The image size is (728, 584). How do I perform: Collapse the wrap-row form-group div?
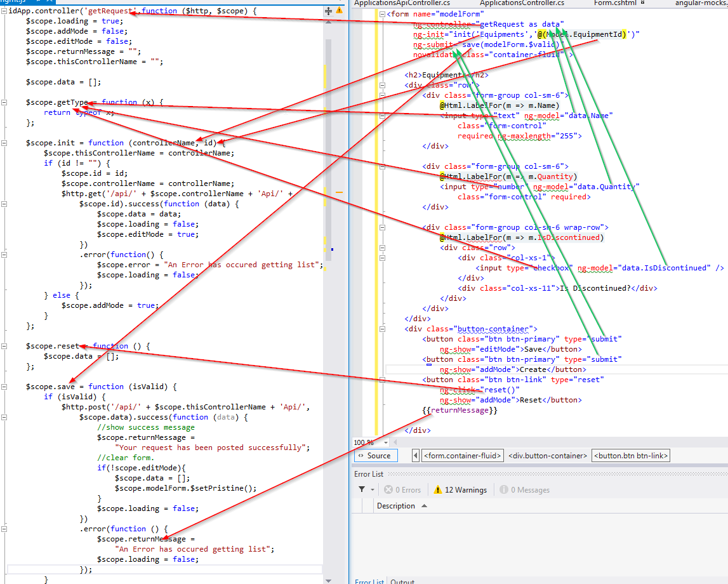382,227
